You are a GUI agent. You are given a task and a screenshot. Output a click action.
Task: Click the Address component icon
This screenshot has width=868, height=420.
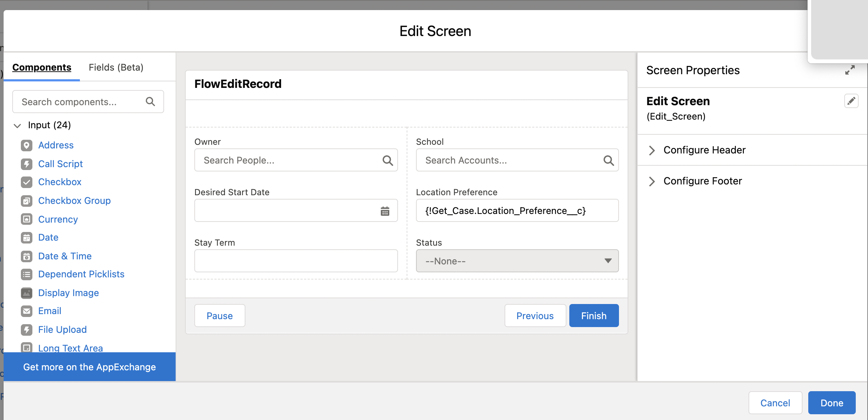(27, 145)
